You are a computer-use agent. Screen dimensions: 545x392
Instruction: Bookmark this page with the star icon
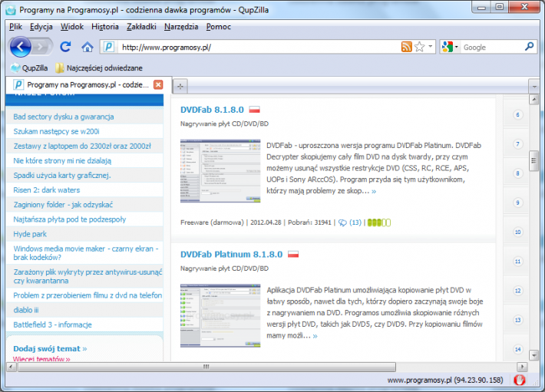click(x=420, y=47)
